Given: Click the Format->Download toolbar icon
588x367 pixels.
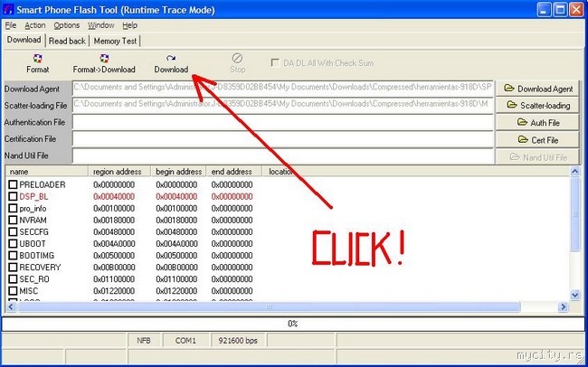Looking at the screenshot, I should coord(104,63).
